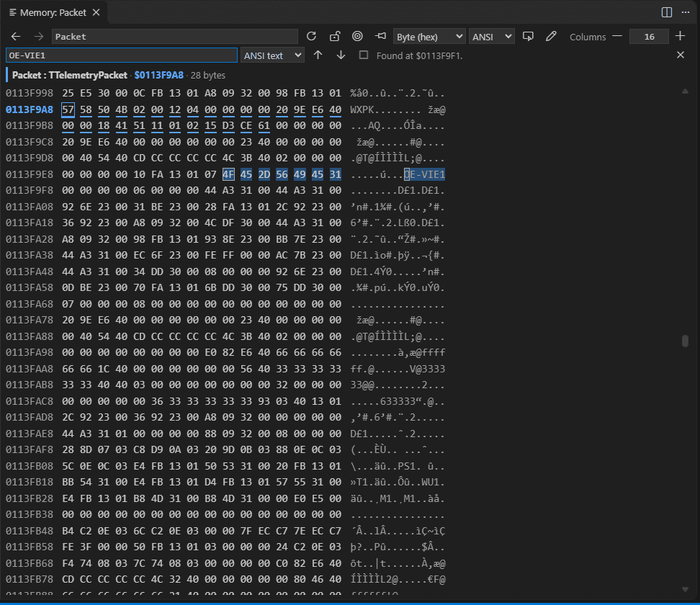Close the Memory: Packet tab

point(96,12)
